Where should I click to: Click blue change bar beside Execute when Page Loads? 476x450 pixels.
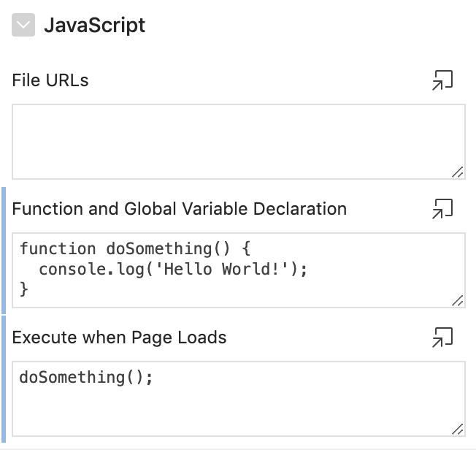click(4, 379)
